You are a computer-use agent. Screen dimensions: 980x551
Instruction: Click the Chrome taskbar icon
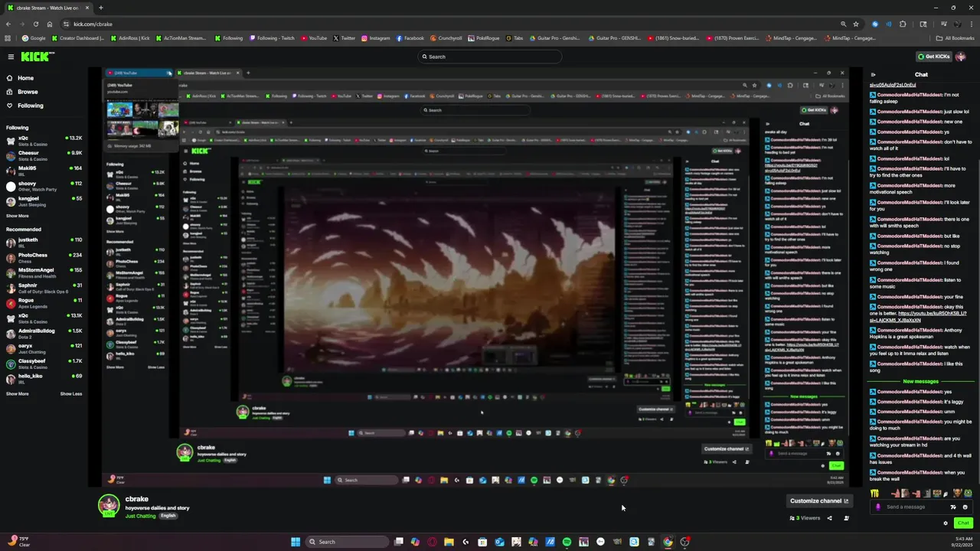click(x=668, y=542)
